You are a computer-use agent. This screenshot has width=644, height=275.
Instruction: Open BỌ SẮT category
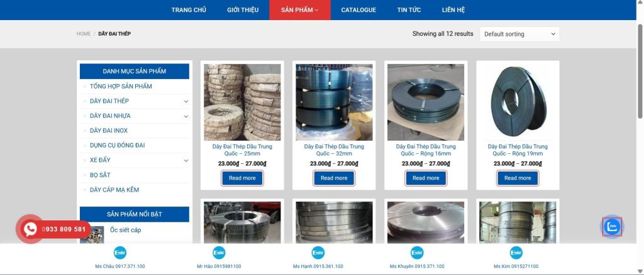pyautogui.click(x=100, y=175)
